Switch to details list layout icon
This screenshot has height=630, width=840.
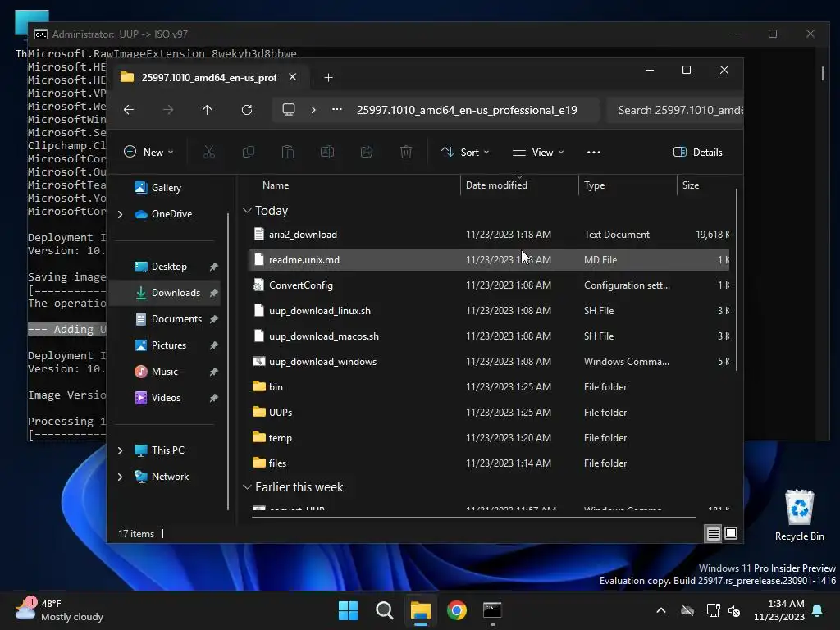click(713, 533)
